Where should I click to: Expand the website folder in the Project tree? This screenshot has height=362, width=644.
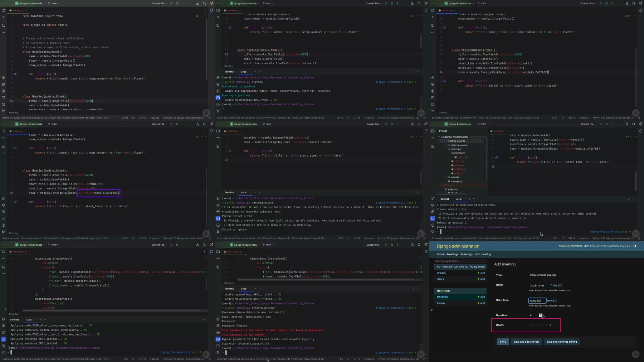(445, 177)
